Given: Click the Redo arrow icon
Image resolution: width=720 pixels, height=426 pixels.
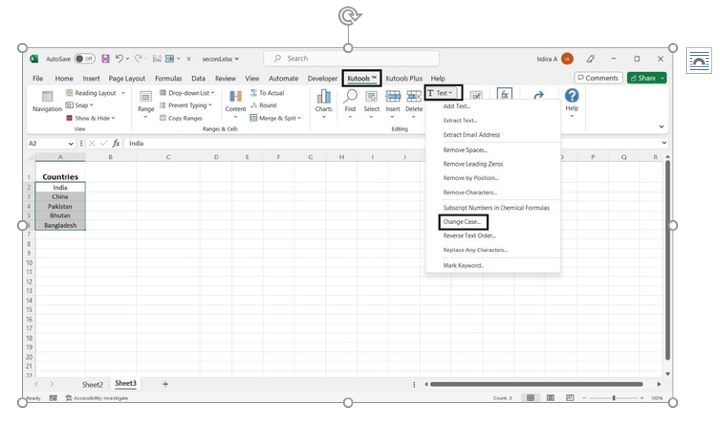Looking at the screenshot, I should (138, 58).
